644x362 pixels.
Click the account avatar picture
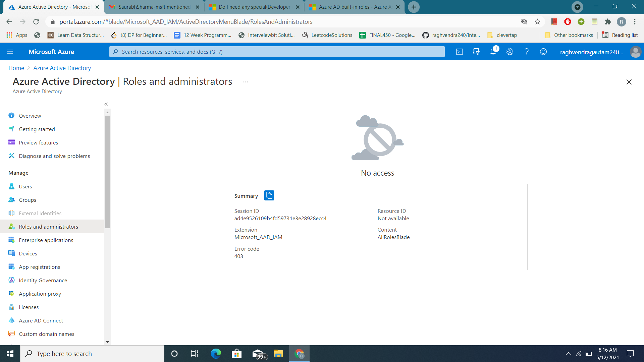point(635,52)
